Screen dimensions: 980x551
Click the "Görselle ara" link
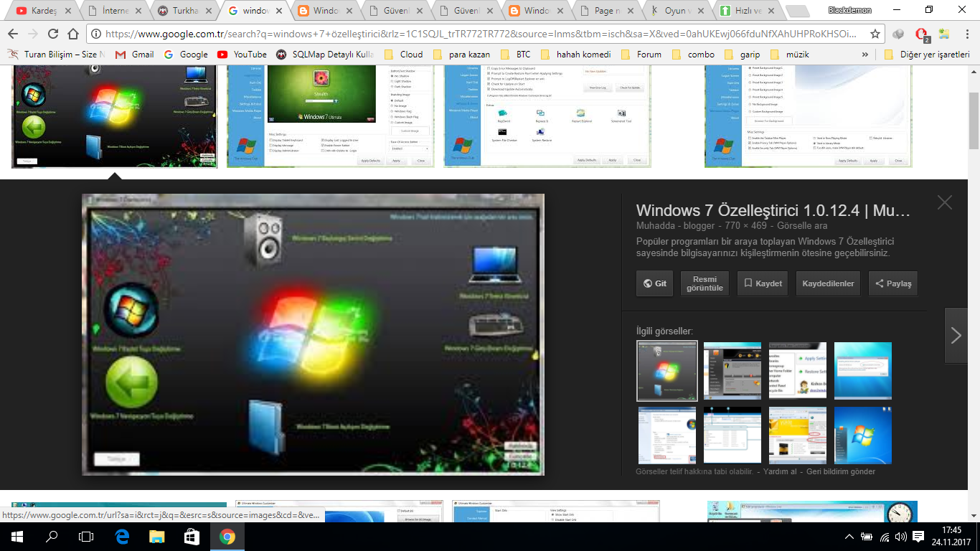tap(802, 226)
